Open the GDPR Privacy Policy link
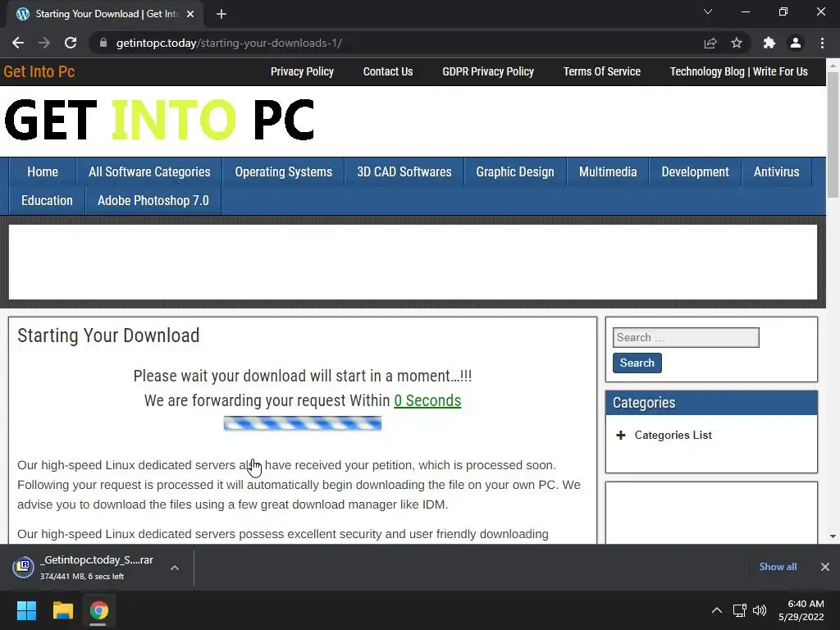The height and width of the screenshot is (630, 840). [488, 71]
